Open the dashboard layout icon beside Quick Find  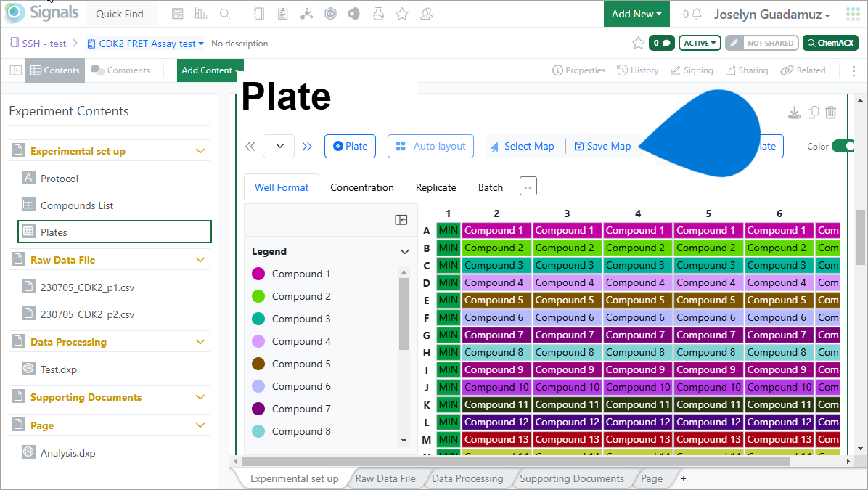pos(177,14)
